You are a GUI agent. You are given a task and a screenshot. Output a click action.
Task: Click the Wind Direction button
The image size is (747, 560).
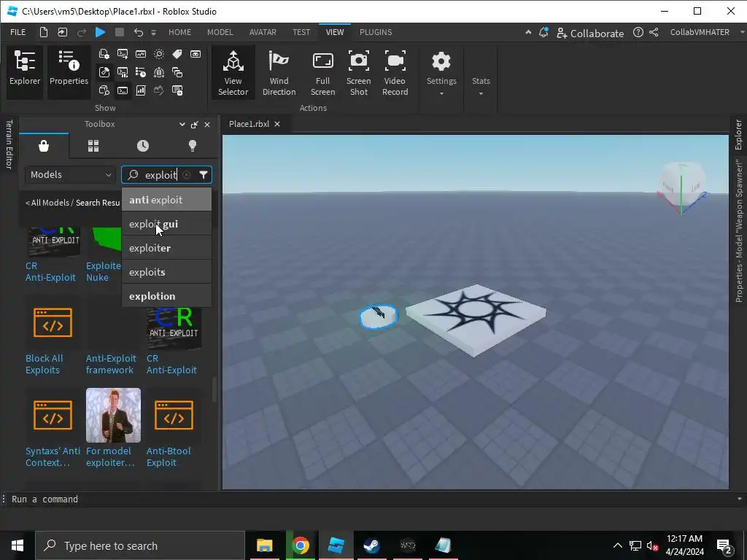(x=279, y=72)
